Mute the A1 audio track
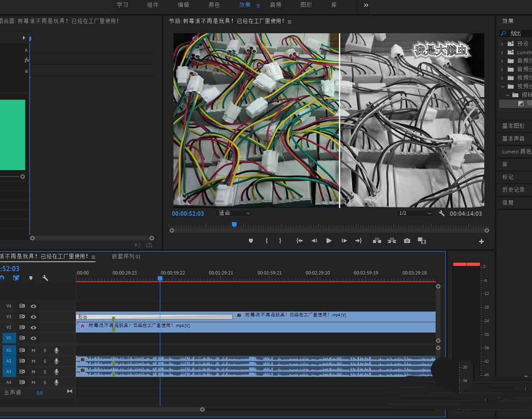 tap(33, 350)
